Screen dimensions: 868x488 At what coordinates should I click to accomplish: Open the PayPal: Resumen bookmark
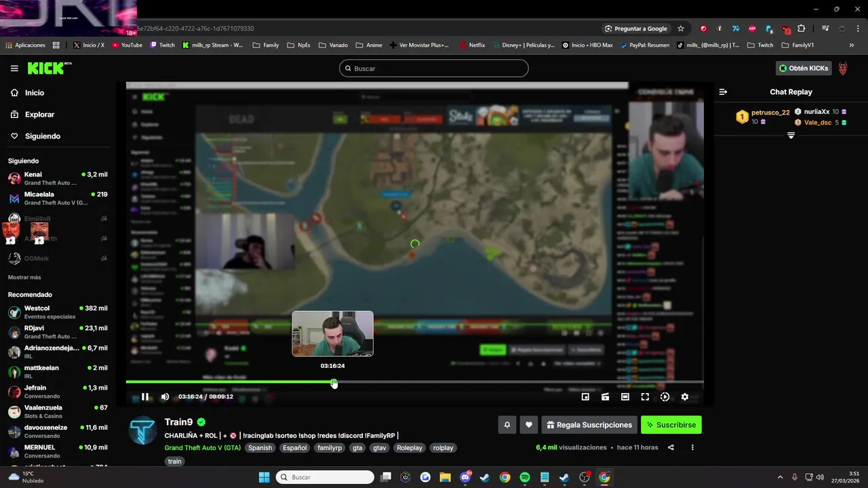[644, 45]
